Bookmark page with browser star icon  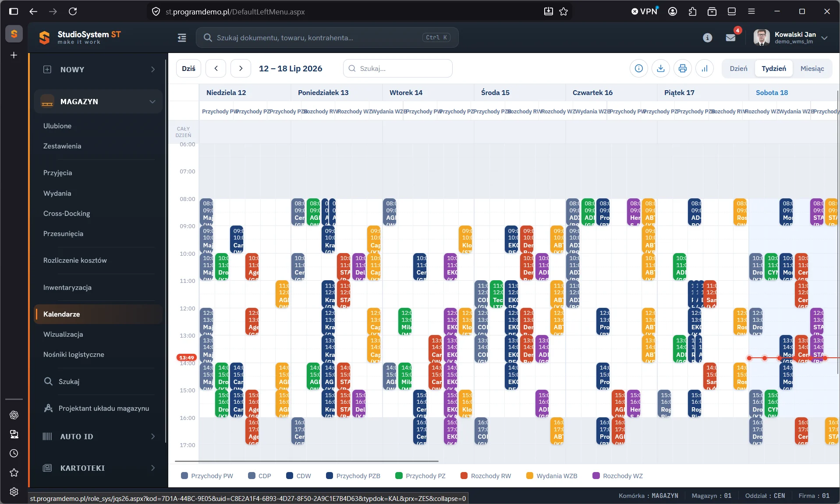pyautogui.click(x=564, y=11)
